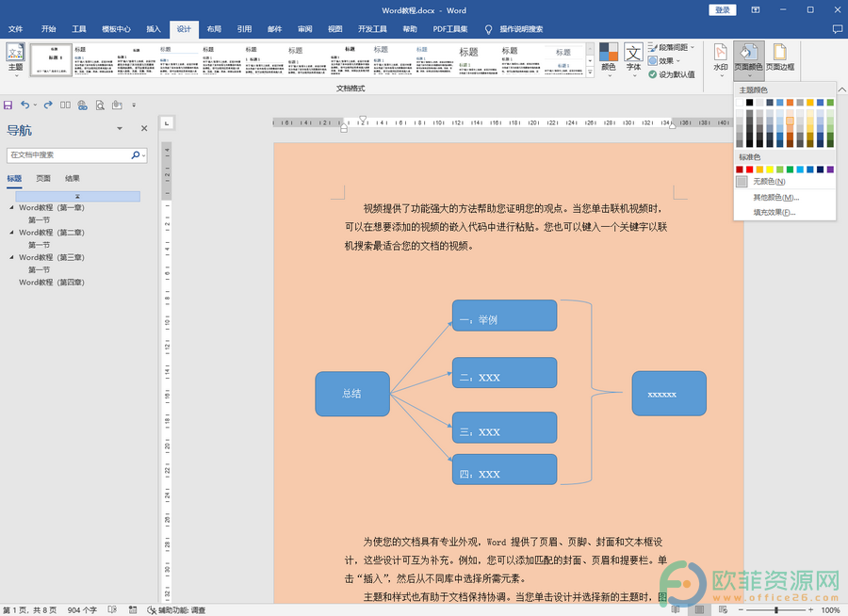This screenshot has width=848, height=616.
Task: Collapse Word教程（第三章）heading
Action: [11, 257]
